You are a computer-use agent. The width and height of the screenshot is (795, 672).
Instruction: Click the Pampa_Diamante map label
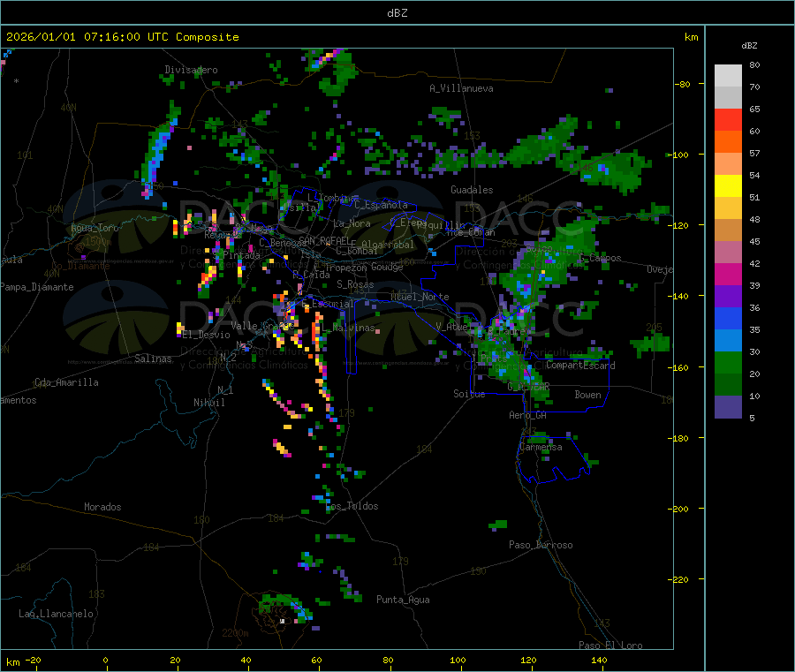tap(36, 287)
